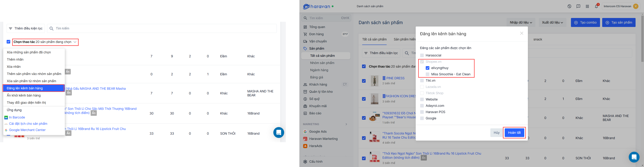The height and width of the screenshot is (167, 644).
Task: Click the Tạo sản phẩm button
Action: [619, 22]
